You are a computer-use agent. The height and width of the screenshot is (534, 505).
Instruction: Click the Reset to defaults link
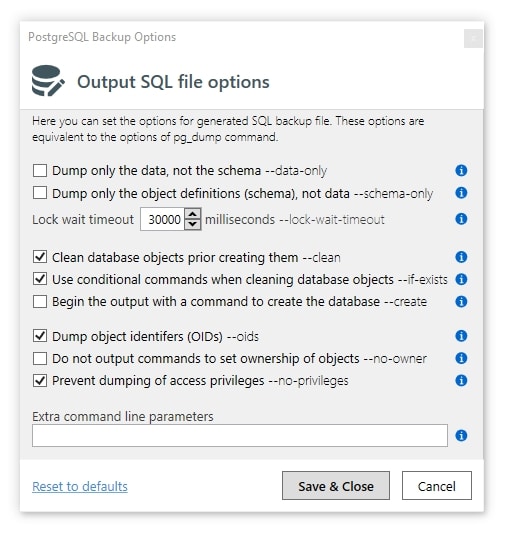pos(80,486)
